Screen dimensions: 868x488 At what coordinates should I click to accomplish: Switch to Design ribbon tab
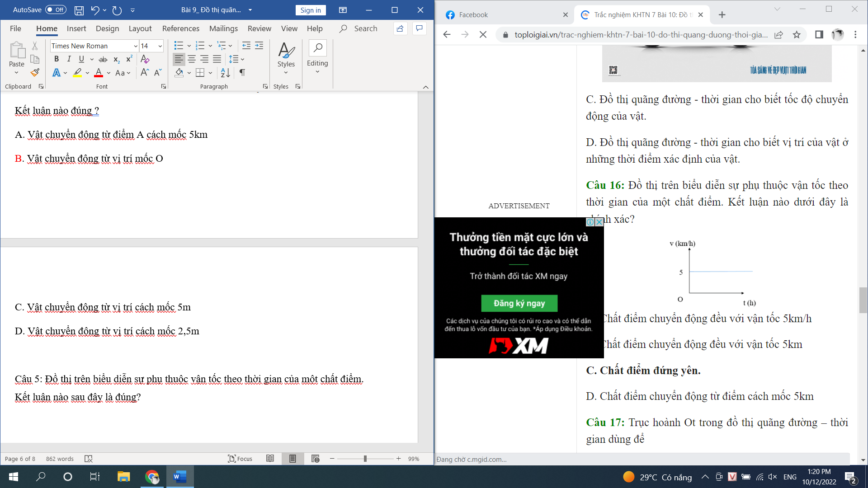(108, 28)
